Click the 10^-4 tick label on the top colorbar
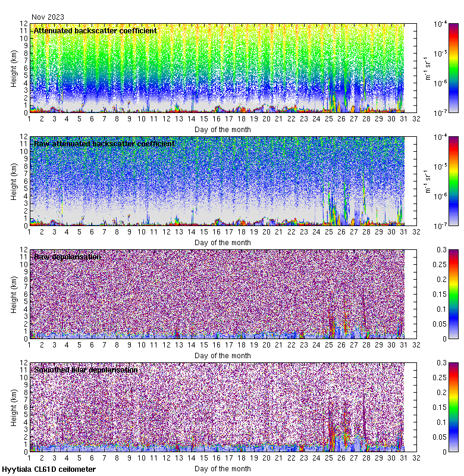This screenshot has height=476, width=464. (x=440, y=24)
